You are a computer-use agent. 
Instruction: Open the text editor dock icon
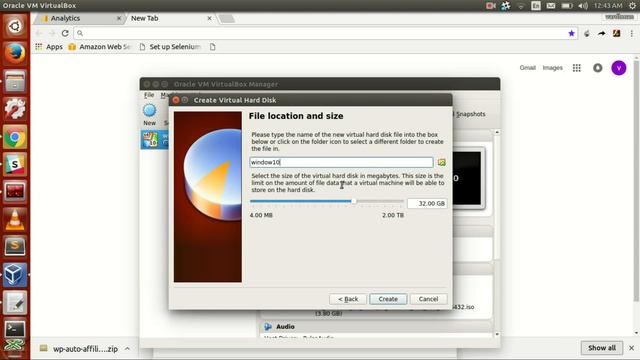(x=15, y=302)
